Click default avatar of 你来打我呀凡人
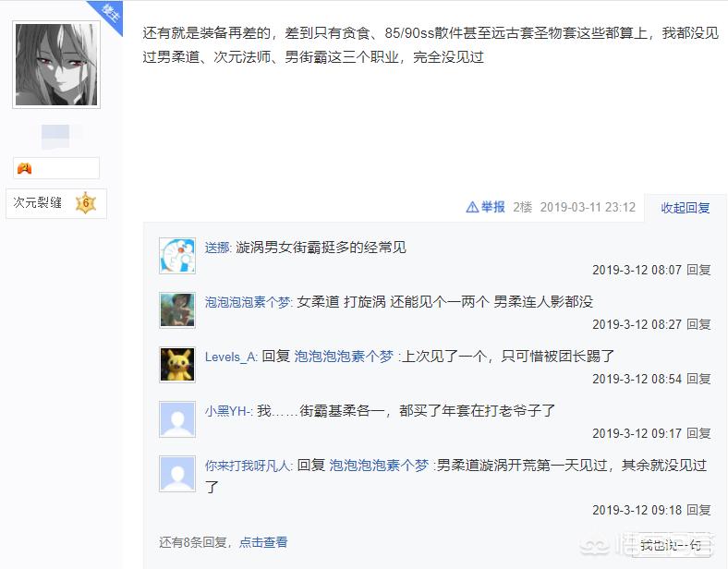The width and height of the screenshot is (728, 569). pyautogui.click(x=176, y=473)
